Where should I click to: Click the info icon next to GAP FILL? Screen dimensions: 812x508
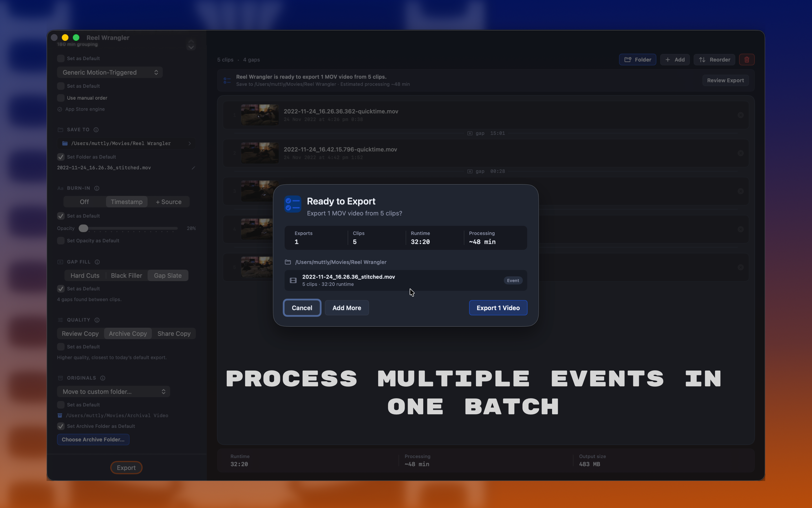click(97, 262)
